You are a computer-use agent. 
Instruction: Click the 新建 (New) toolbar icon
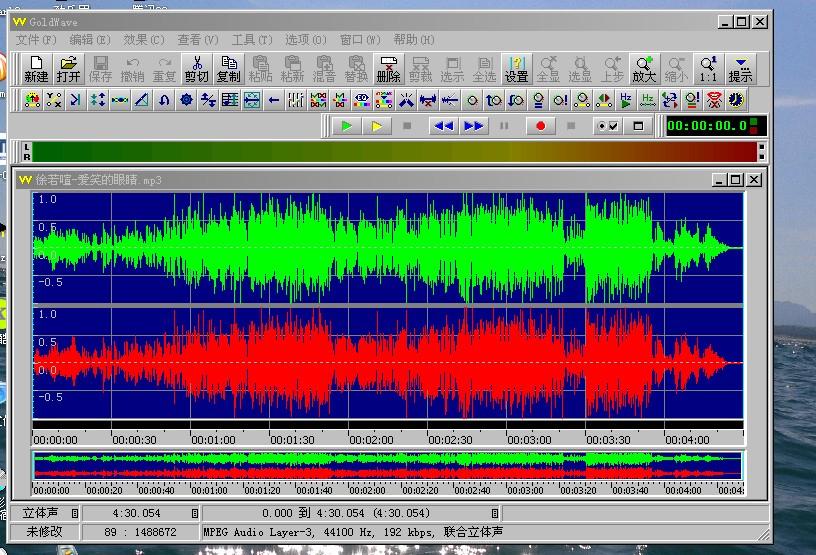(36, 69)
